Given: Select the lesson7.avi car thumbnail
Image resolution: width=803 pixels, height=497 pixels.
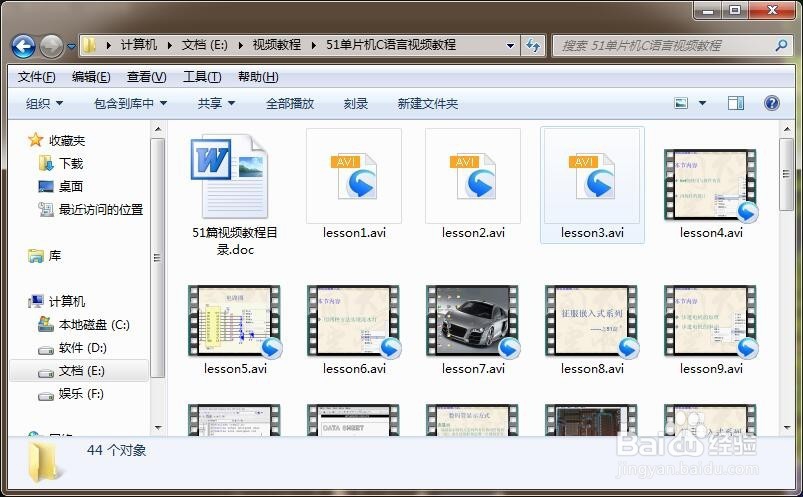Looking at the screenshot, I should 473,321.
